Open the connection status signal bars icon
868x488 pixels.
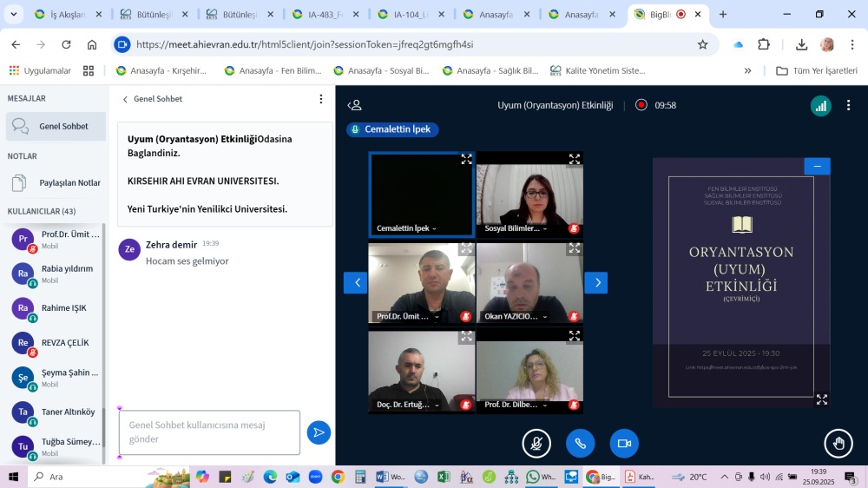coord(820,105)
